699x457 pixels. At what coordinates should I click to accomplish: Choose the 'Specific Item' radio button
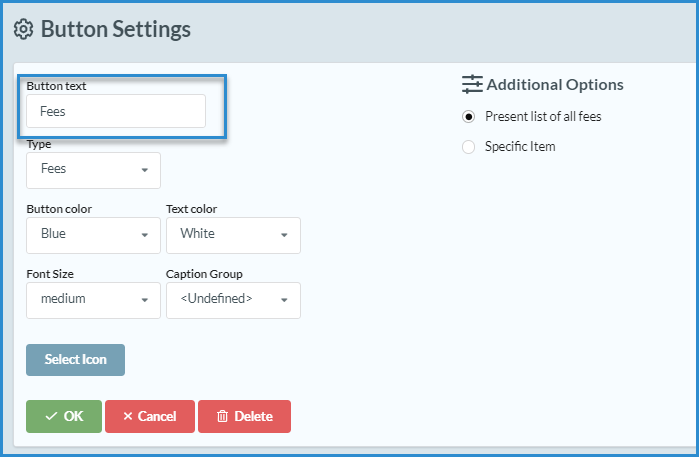click(x=469, y=147)
